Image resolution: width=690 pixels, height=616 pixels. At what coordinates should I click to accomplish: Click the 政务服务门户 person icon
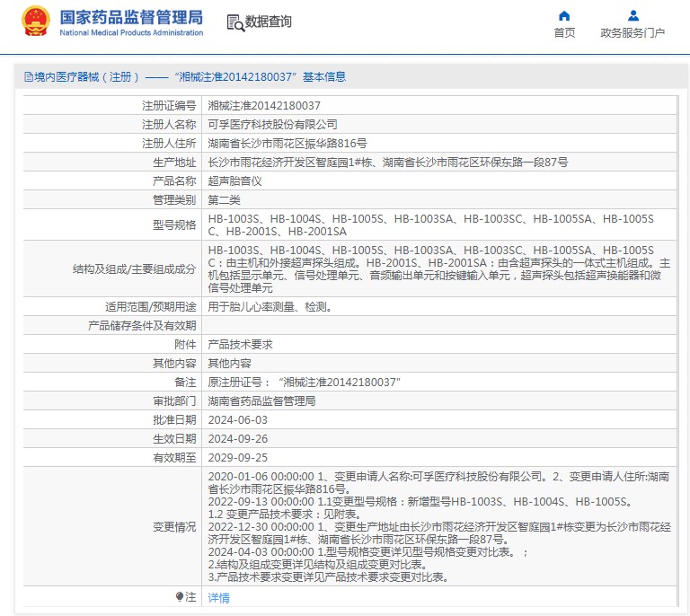click(633, 16)
